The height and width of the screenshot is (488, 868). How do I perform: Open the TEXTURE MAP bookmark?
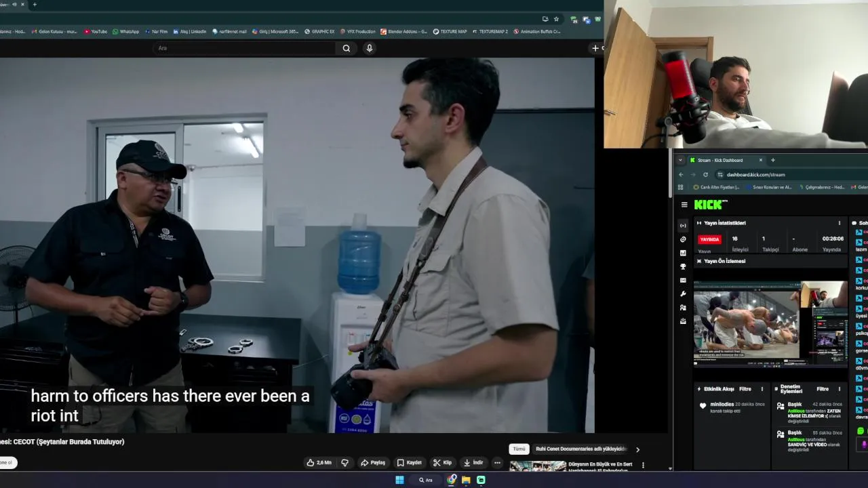(x=450, y=31)
